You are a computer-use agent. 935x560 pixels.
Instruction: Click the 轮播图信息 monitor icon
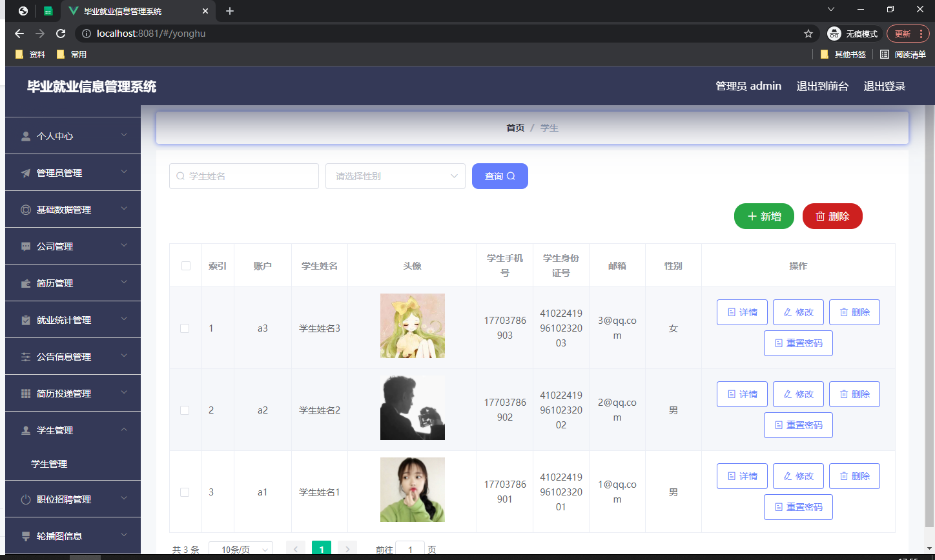[26, 535]
